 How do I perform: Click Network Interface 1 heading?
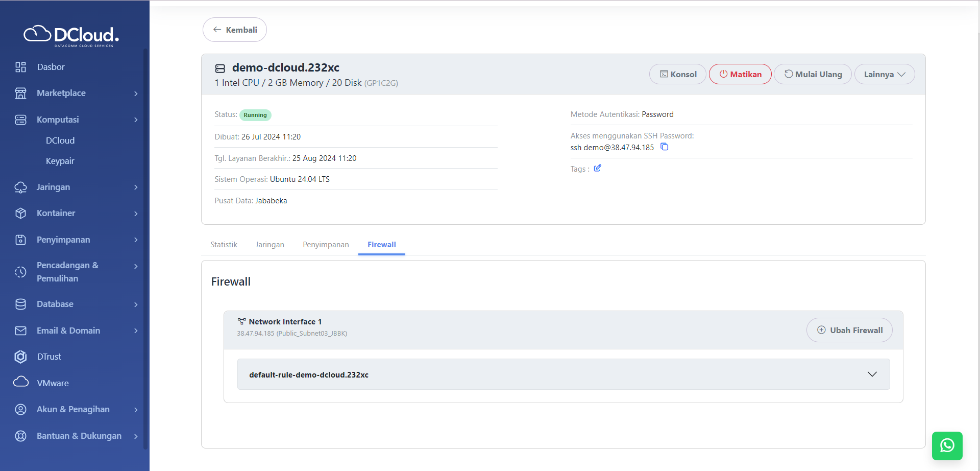point(285,321)
